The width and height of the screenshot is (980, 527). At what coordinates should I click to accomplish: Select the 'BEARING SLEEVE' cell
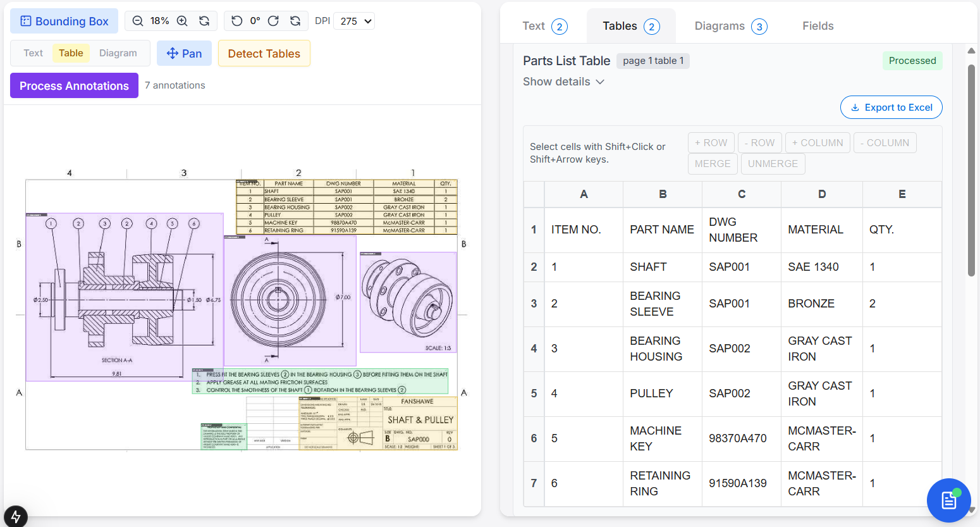[x=663, y=304]
